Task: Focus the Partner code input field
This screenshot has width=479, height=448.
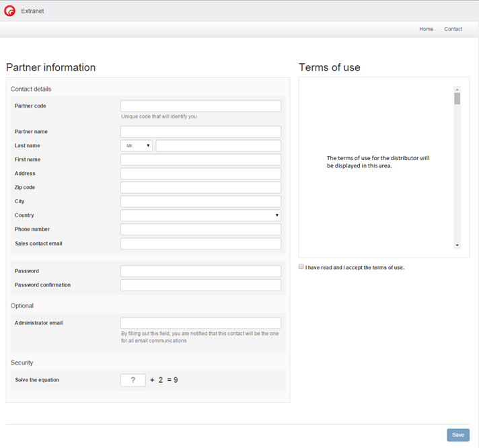Action: click(x=200, y=106)
